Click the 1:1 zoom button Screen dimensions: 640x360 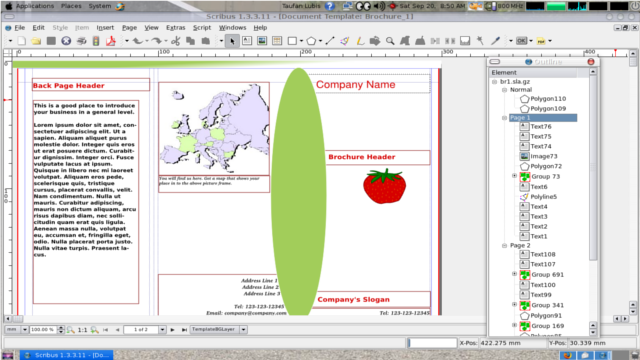point(82,329)
